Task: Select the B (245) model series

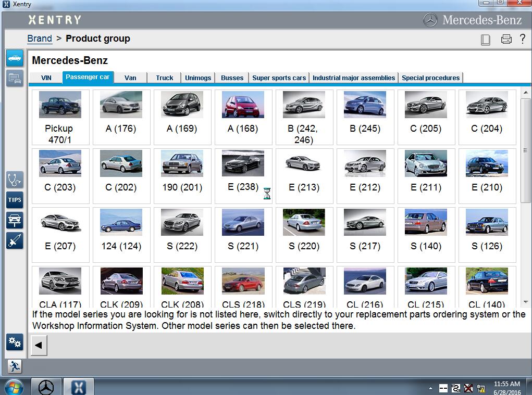Action: point(365,117)
